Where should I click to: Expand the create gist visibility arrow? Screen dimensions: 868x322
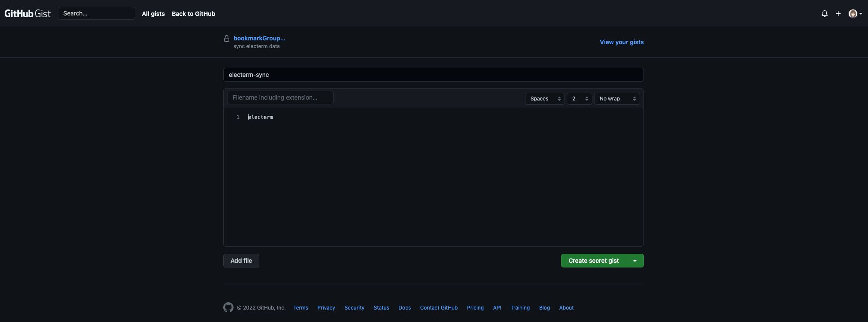pyautogui.click(x=635, y=261)
